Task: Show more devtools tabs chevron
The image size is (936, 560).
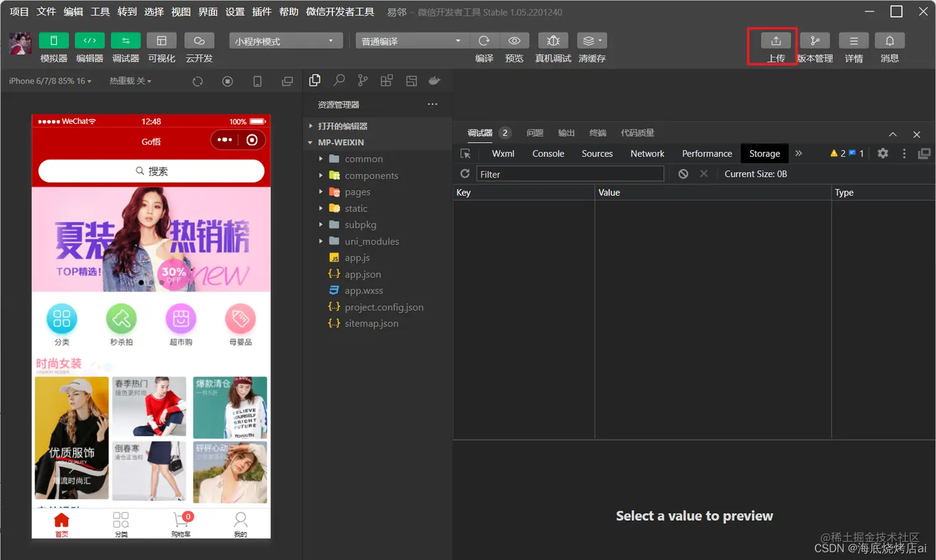Action: click(x=799, y=153)
